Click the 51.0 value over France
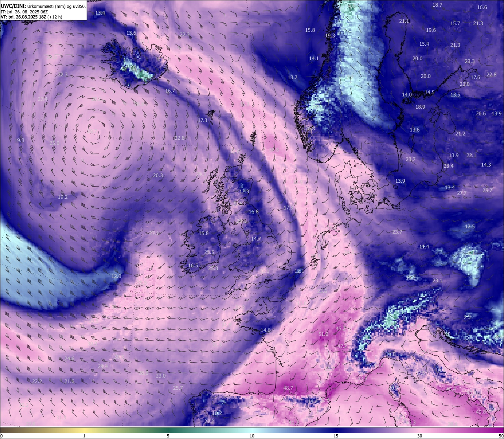504x439 pixels. 323,334
